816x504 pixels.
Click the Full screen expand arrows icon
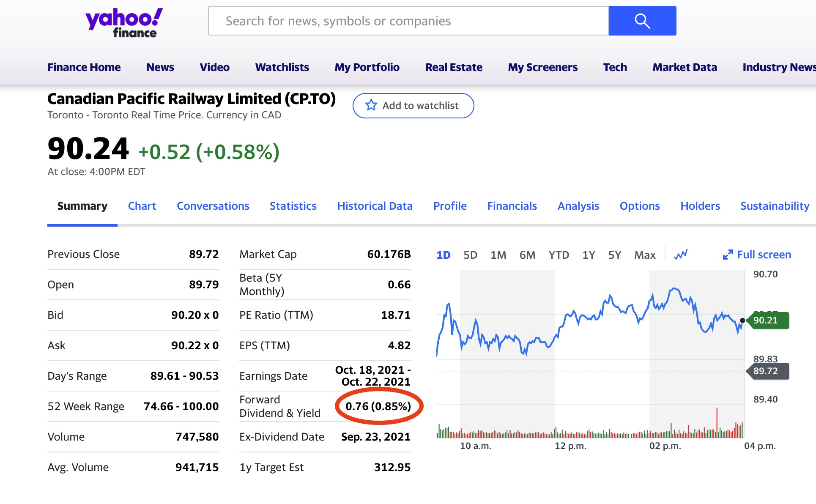point(728,255)
